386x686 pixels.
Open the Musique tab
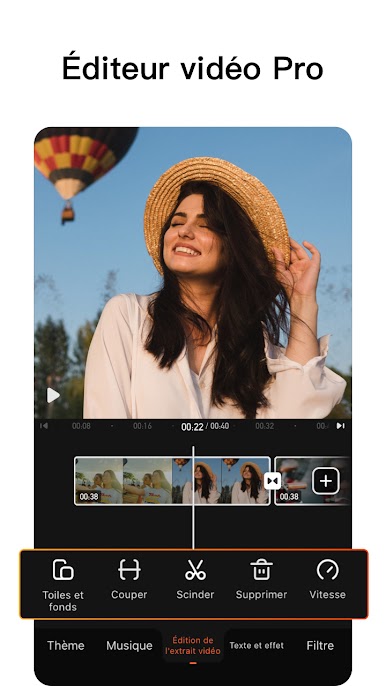pos(130,645)
